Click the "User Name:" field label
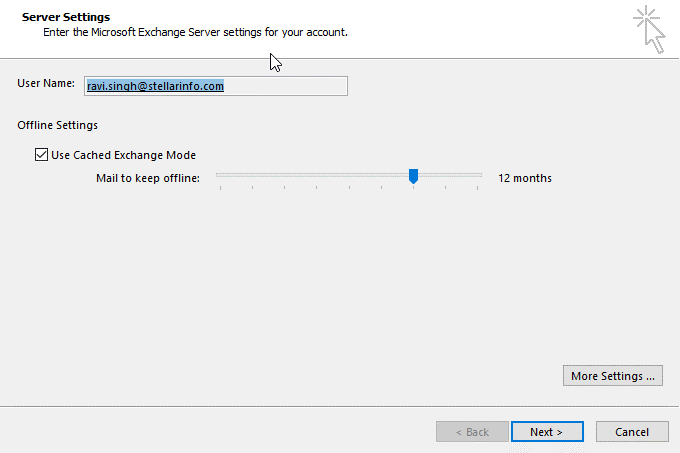The height and width of the screenshot is (453, 680). click(46, 84)
